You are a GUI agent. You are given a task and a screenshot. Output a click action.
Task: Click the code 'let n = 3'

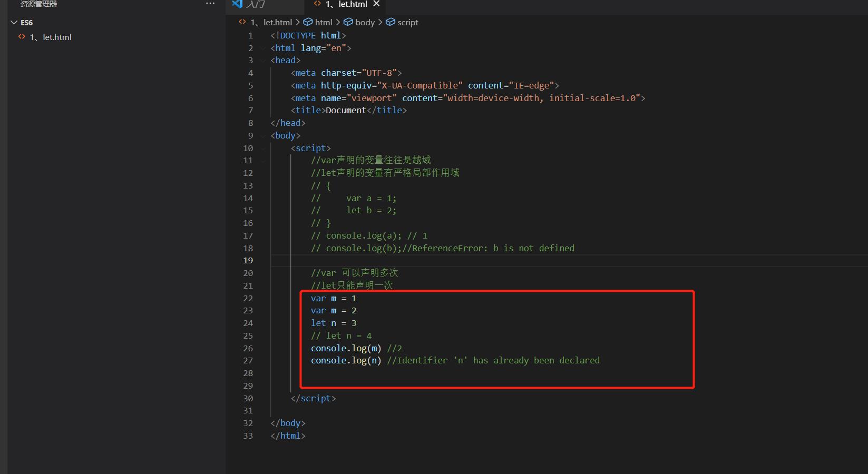pos(334,323)
